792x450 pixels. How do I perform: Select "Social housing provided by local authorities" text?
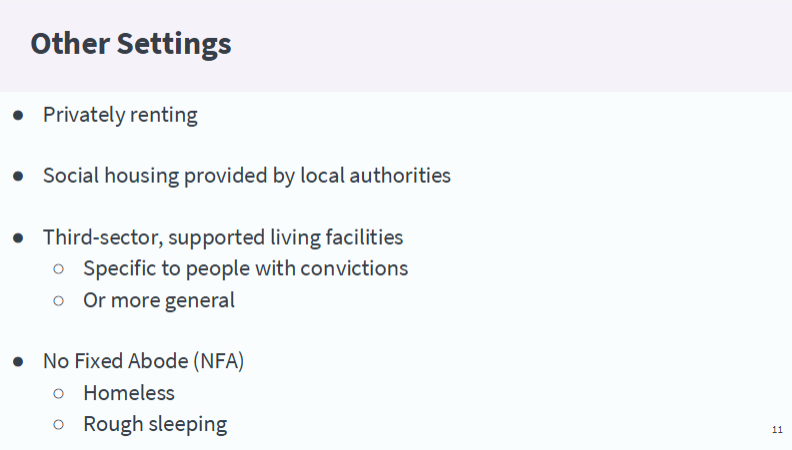[x=246, y=176]
